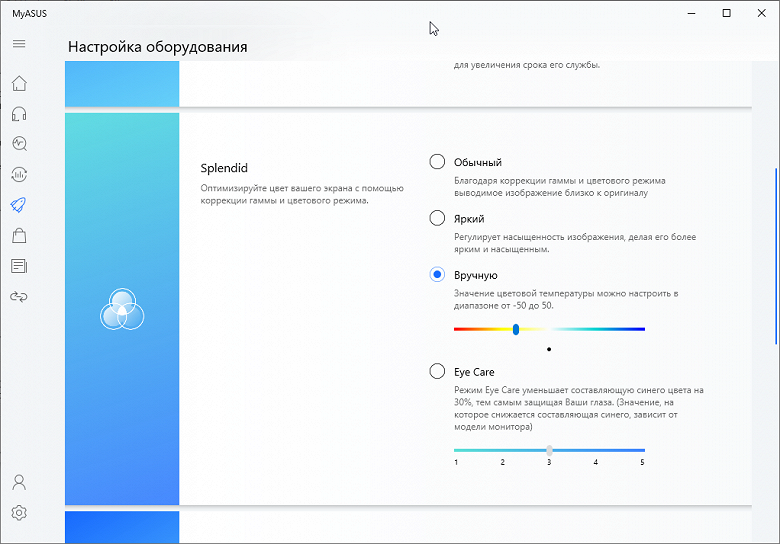Open the hamburger navigation menu
Screen dimensions: 780x544
pos(19,44)
